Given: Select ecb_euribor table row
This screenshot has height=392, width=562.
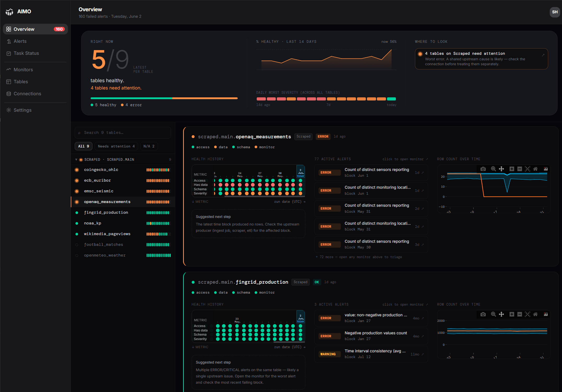Looking at the screenshot, I should click(123, 181).
